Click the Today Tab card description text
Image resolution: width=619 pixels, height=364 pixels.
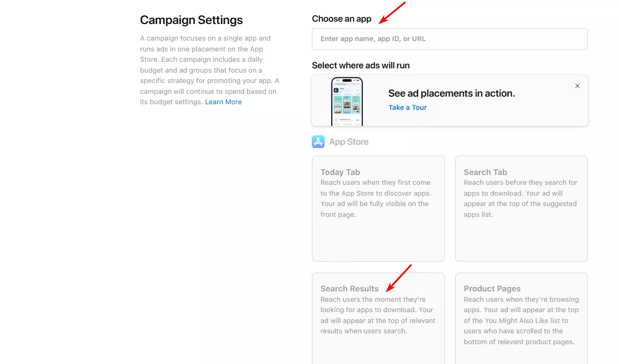tap(376, 199)
